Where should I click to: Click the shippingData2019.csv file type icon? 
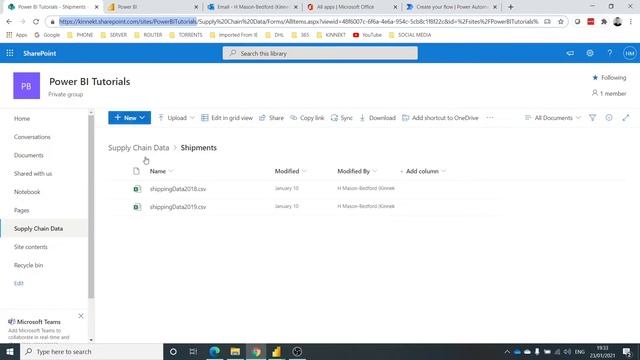137,207
